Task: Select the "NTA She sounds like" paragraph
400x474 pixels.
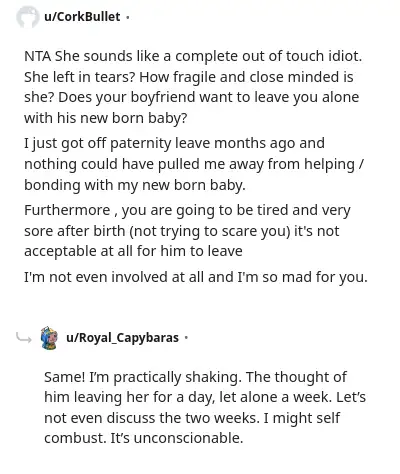Action: [x=193, y=87]
